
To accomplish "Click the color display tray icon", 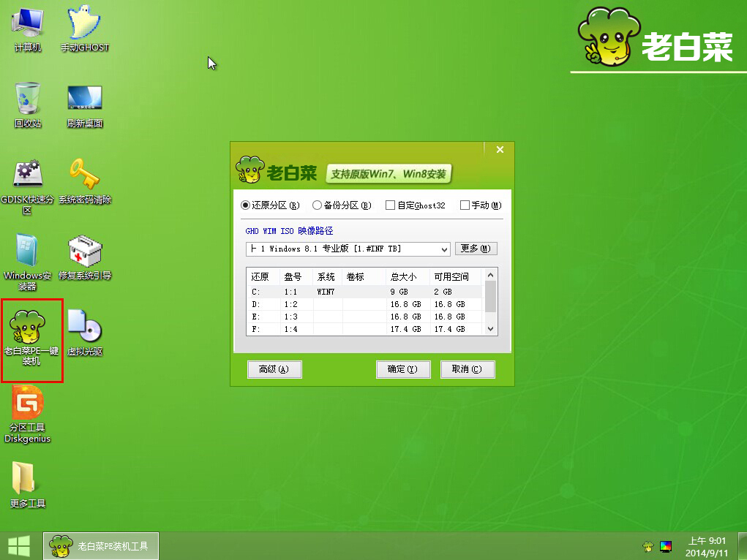I will [x=666, y=546].
